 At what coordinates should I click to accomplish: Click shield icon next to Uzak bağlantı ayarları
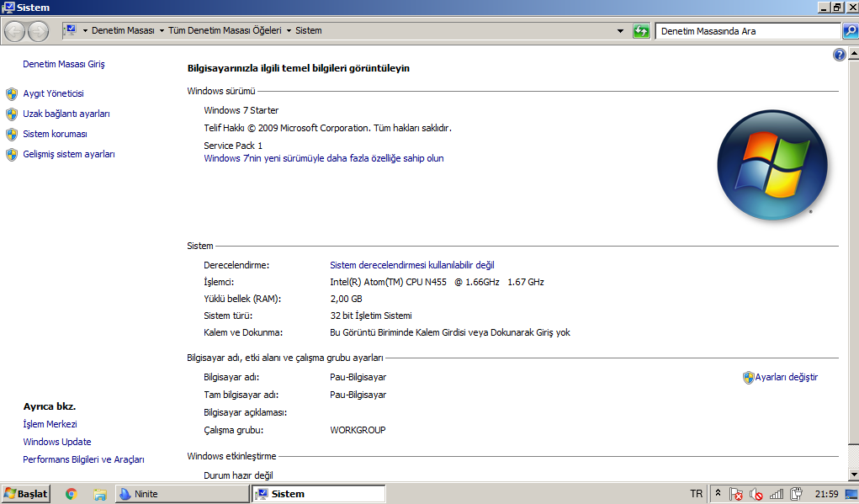point(12,114)
